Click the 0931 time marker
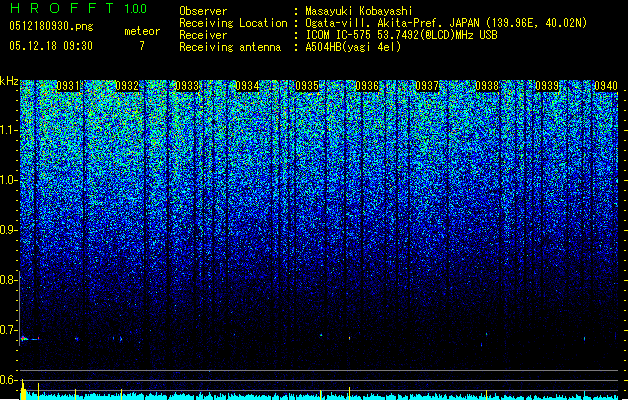 pyautogui.click(x=68, y=86)
